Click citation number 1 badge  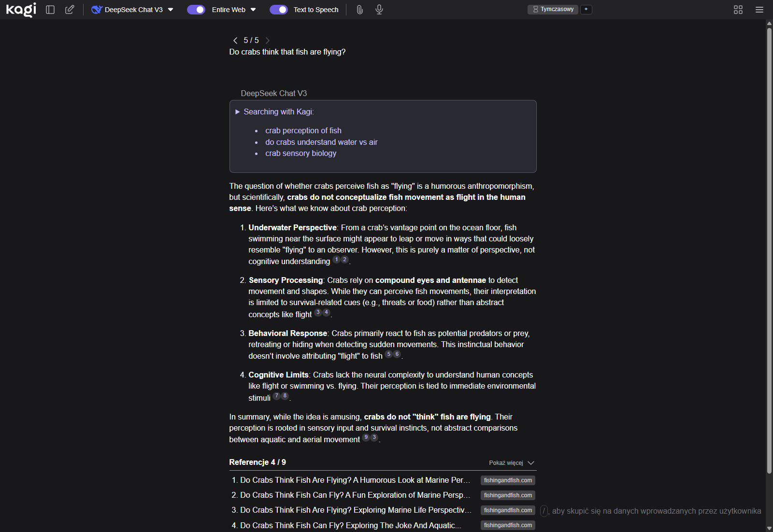[336, 260]
